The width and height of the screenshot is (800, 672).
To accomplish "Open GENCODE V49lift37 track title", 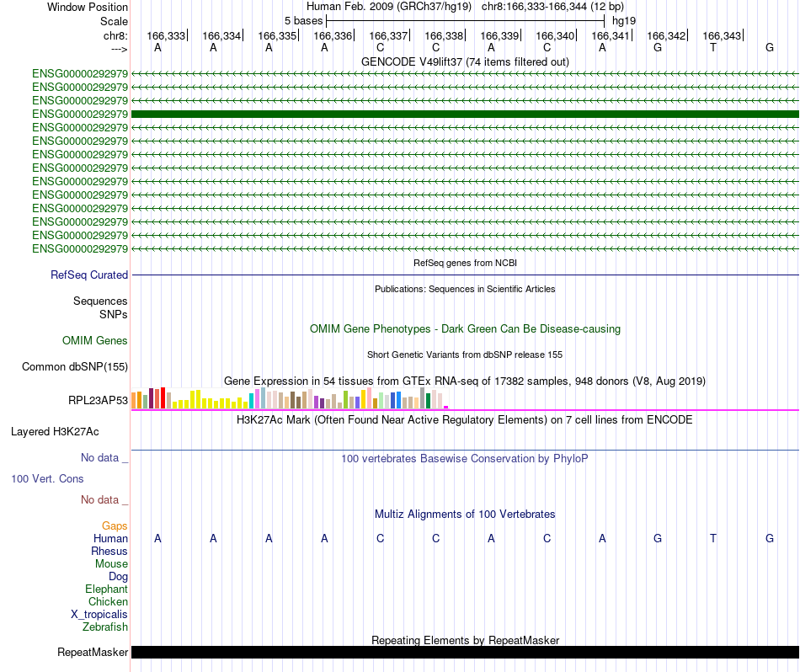I will pos(465,61).
